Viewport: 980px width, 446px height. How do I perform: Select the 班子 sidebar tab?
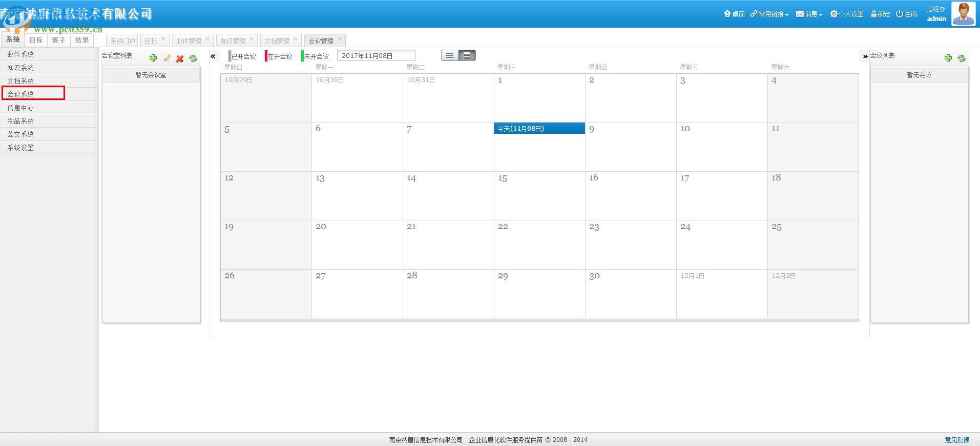pyautogui.click(x=59, y=40)
